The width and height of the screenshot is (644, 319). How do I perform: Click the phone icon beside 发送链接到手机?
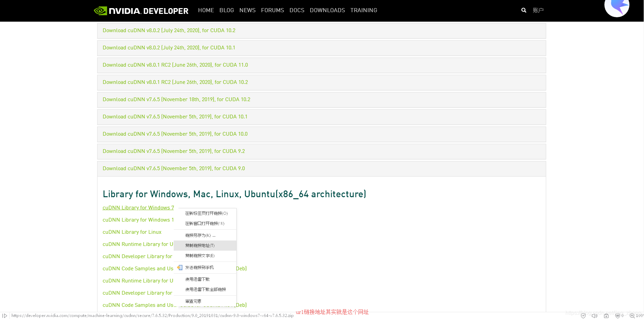tap(180, 268)
